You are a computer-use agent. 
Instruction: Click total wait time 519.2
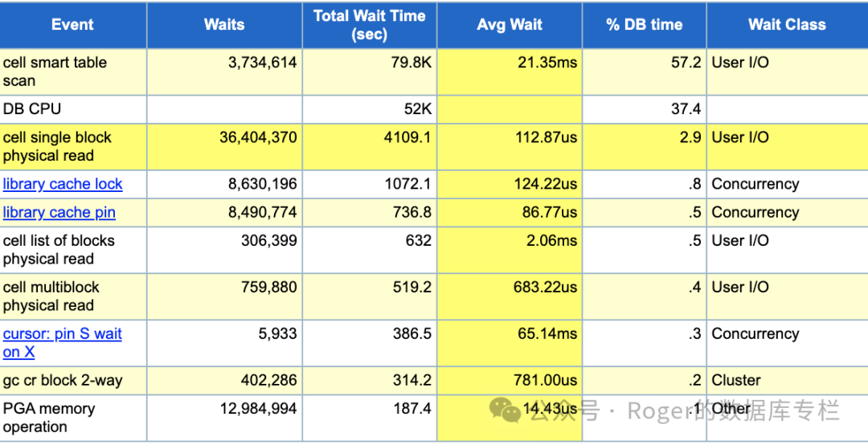(x=411, y=288)
